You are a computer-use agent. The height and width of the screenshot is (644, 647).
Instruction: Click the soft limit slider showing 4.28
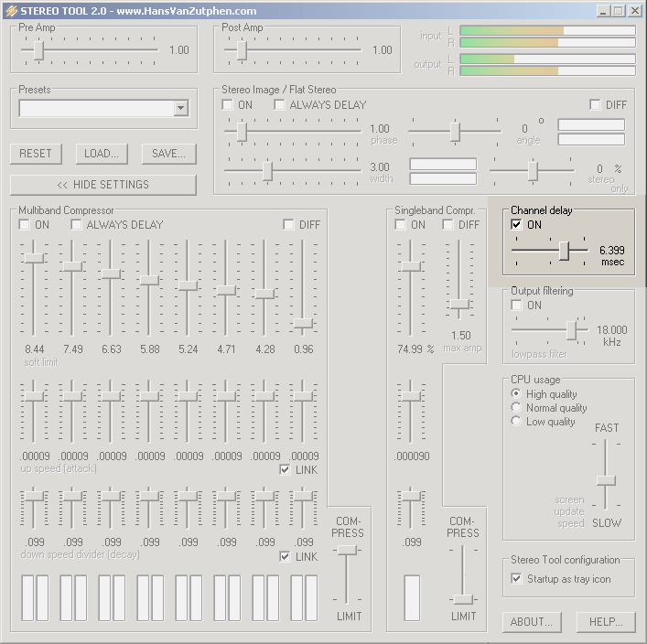264,294
